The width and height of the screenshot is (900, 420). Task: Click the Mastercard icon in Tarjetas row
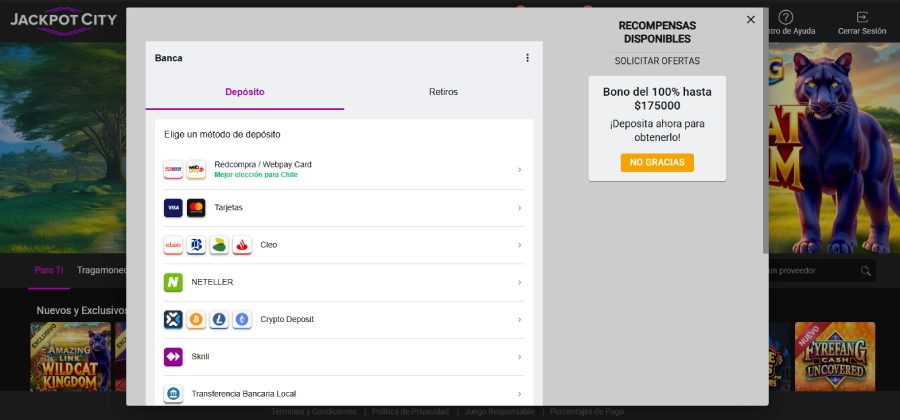click(196, 208)
